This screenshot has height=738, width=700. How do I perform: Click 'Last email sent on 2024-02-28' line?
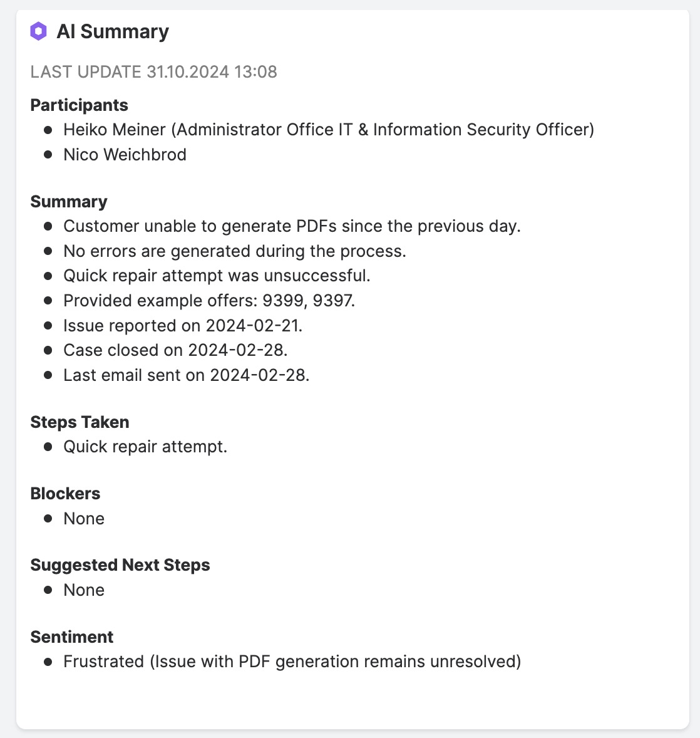(x=186, y=375)
